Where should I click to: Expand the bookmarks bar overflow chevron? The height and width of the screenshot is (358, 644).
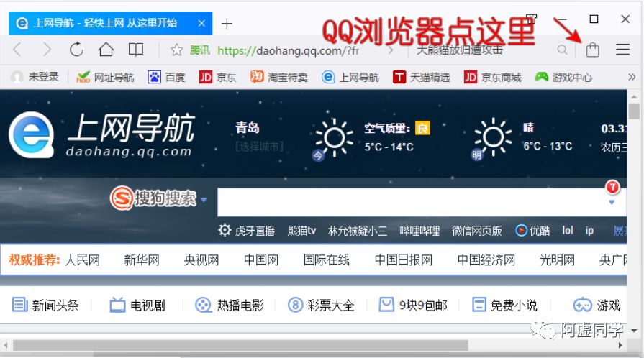(632, 77)
